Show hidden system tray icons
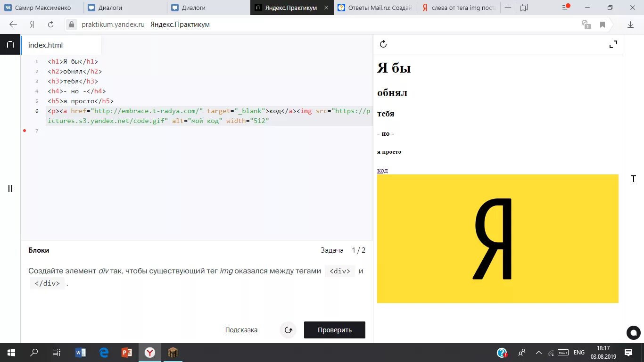The height and width of the screenshot is (362, 644). [538, 353]
